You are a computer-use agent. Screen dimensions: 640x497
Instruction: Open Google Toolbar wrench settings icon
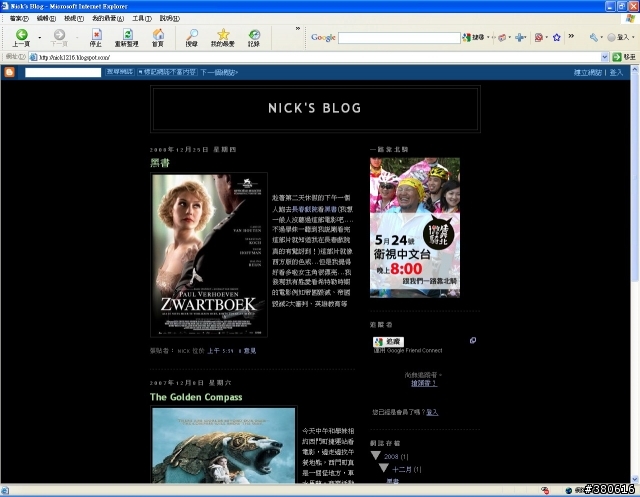point(594,38)
